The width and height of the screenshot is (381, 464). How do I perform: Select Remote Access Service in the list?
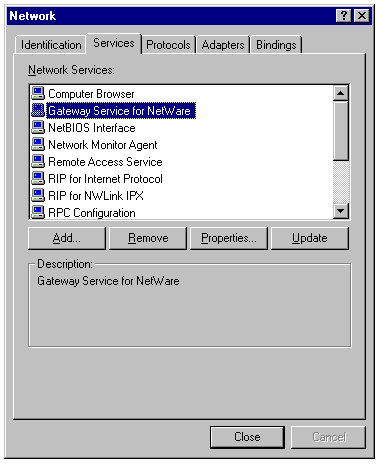tap(105, 162)
